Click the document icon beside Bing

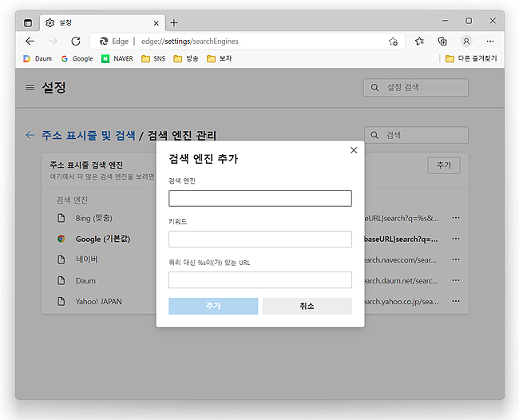point(61,218)
